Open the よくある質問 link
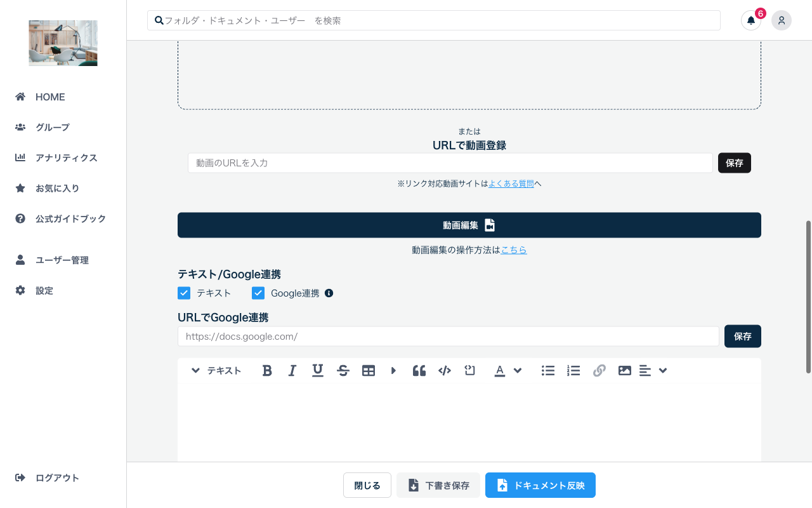Viewport: 812px width, 508px height. coord(512,184)
